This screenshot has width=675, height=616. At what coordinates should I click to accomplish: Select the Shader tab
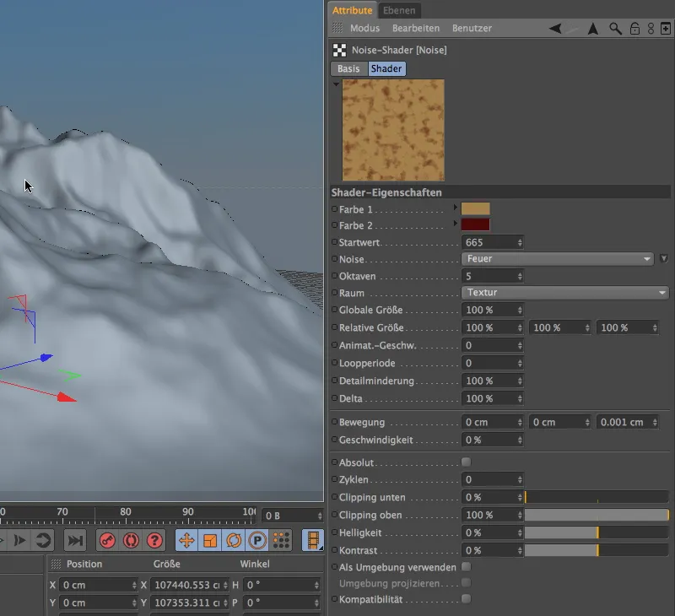[386, 69]
